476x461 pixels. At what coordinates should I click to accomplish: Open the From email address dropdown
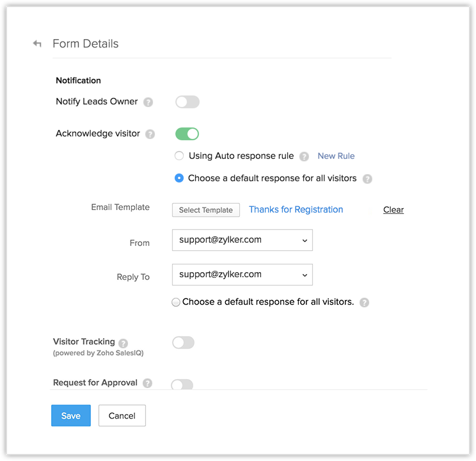coord(242,240)
